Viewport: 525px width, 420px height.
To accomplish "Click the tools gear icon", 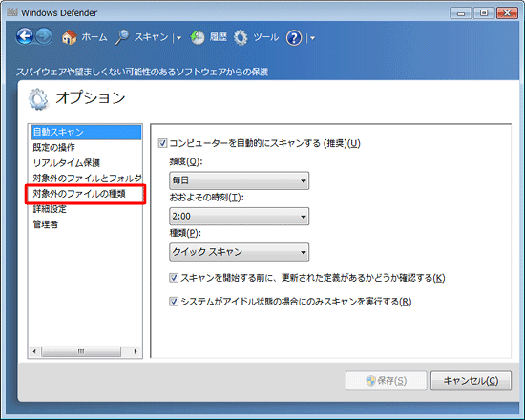I will [x=241, y=37].
